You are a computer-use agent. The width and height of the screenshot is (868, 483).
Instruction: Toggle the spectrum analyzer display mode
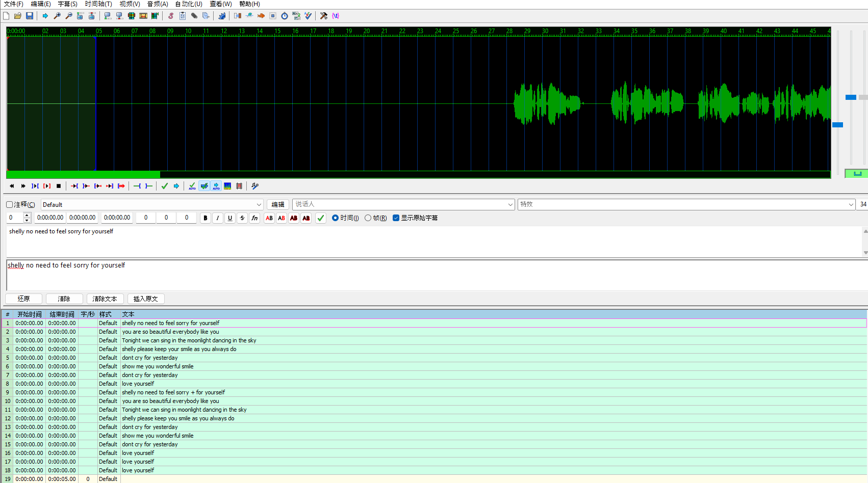[x=227, y=186]
